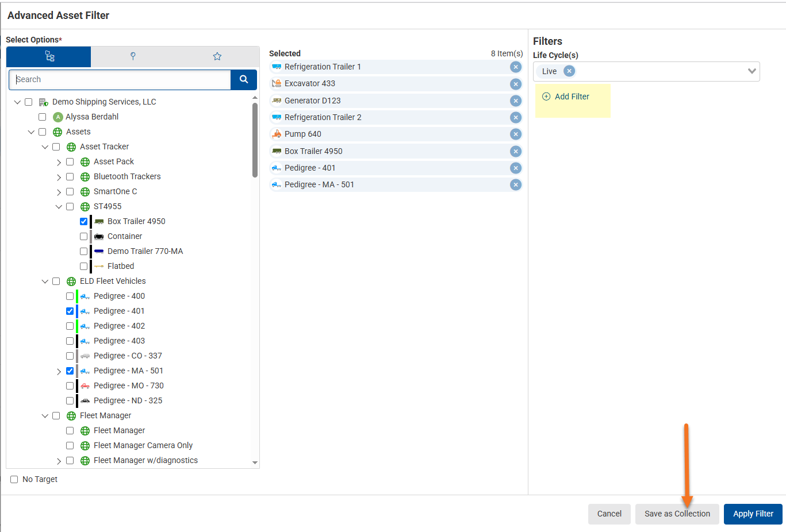Image resolution: width=786 pixels, height=532 pixels.
Task: Collapse the Demo Shipping Services, LLC node
Action: [17, 102]
